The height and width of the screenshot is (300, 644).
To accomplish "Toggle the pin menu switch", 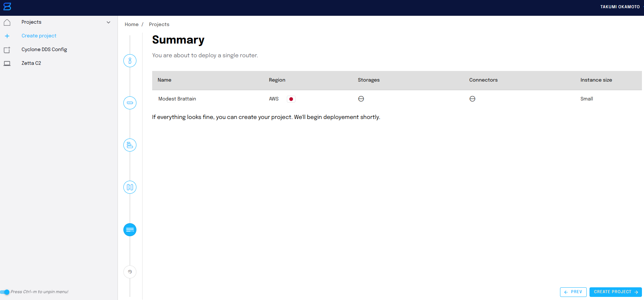I will click(5, 292).
